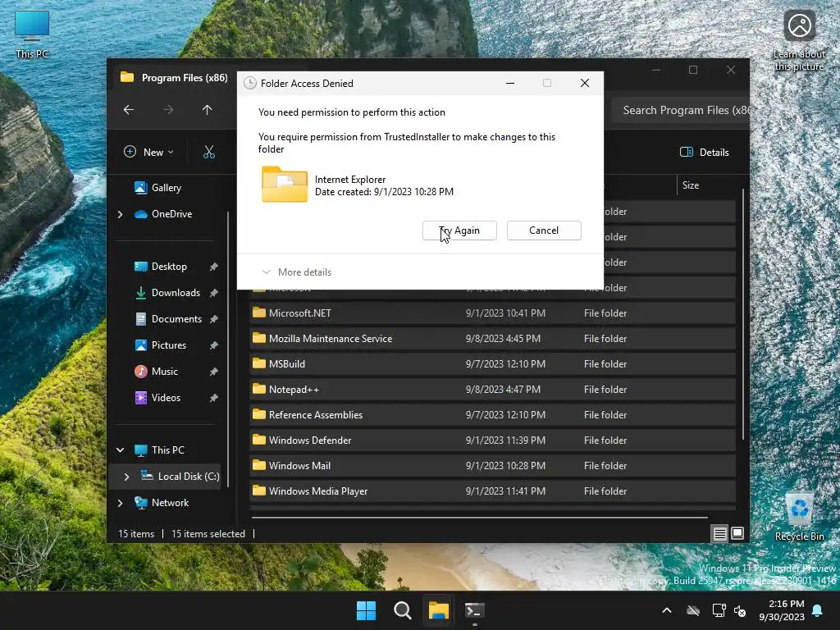The width and height of the screenshot is (840, 630).
Task: Click the file list horizontal scrollbar
Action: coord(479,518)
